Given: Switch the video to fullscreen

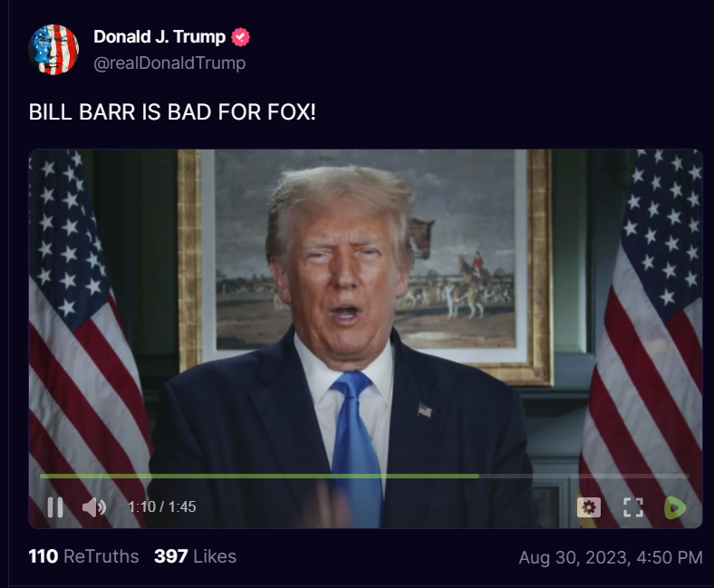Looking at the screenshot, I should tap(633, 507).
